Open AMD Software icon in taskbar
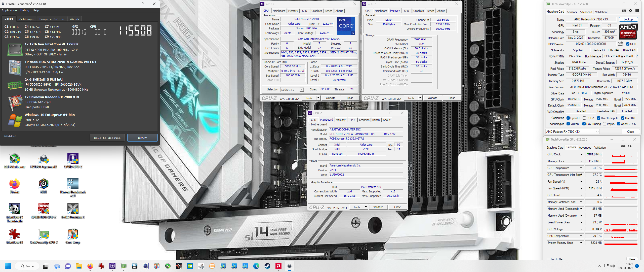The width and height of the screenshot is (644, 272). click(278, 266)
